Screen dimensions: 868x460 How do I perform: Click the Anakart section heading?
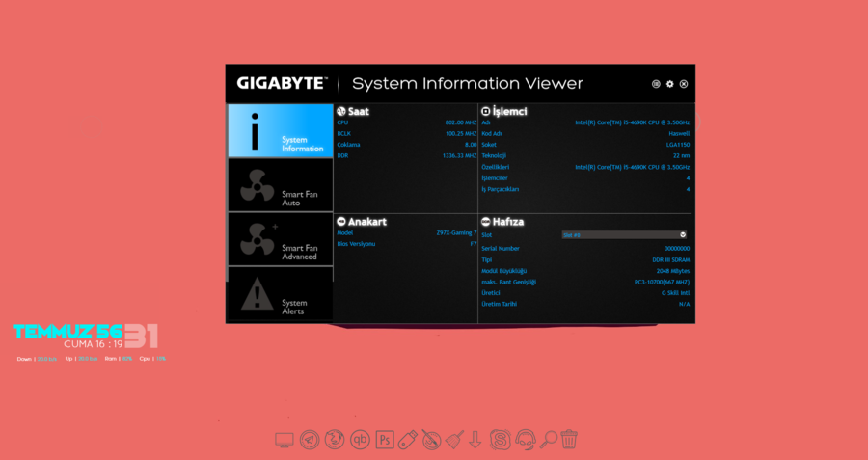(x=367, y=222)
